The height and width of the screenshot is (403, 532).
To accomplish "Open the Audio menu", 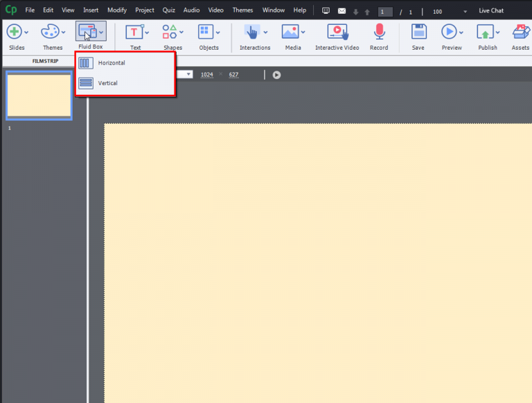I will point(191,10).
